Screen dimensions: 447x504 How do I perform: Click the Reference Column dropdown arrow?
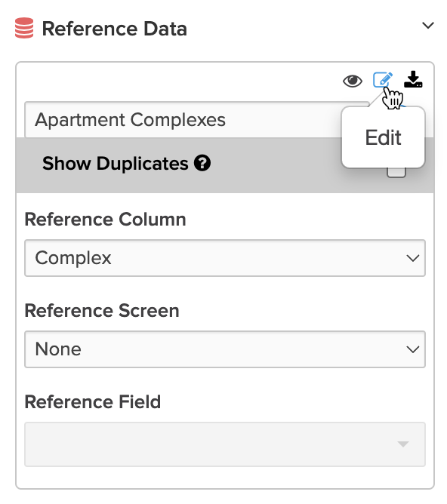click(412, 258)
